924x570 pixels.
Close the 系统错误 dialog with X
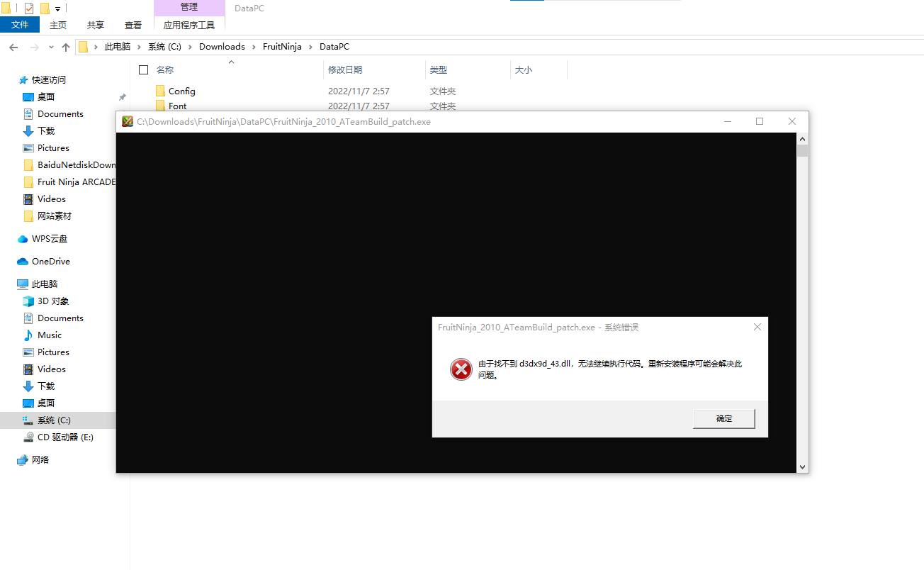757,327
